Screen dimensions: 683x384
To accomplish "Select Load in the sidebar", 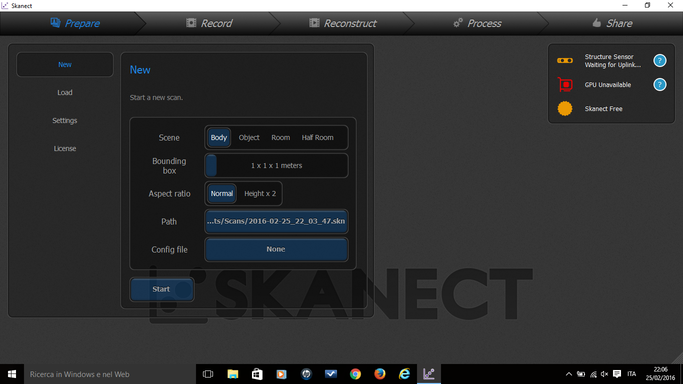I will click(x=65, y=92).
